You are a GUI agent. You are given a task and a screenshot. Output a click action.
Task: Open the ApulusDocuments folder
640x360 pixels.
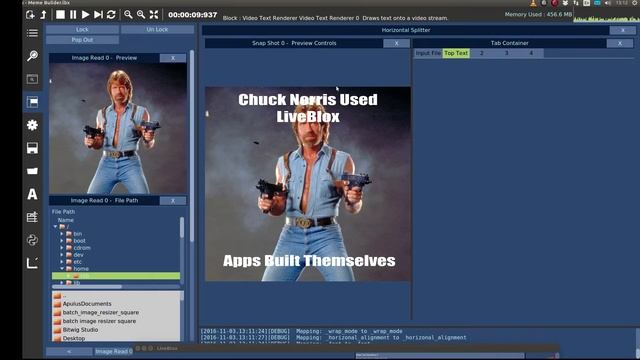point(87,304)
